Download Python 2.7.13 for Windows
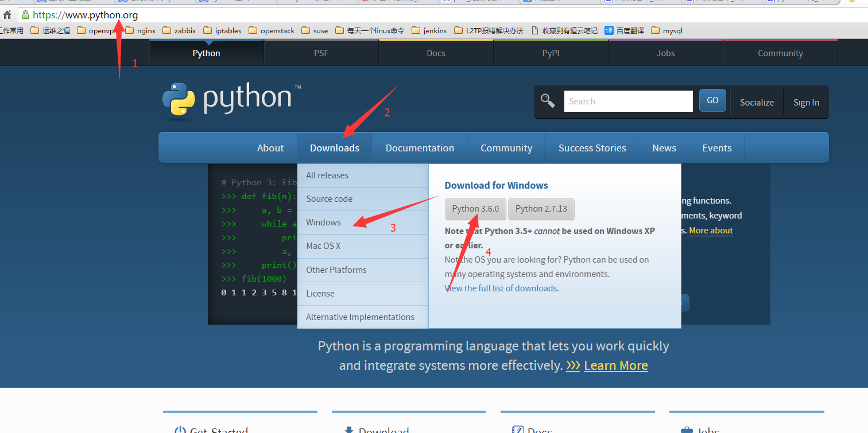The width and height of the screenshot is (868, 433). tap(541, 209)
